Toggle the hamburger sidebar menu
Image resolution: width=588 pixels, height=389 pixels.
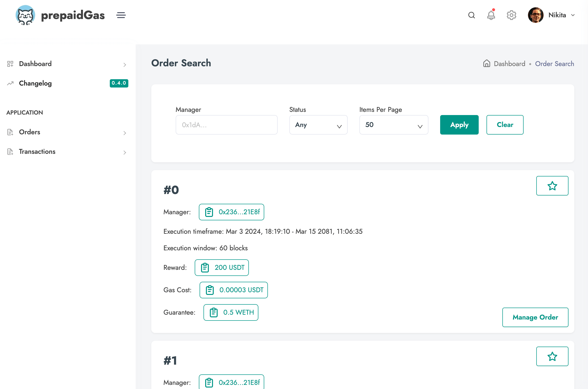click(x=121, y=15)
